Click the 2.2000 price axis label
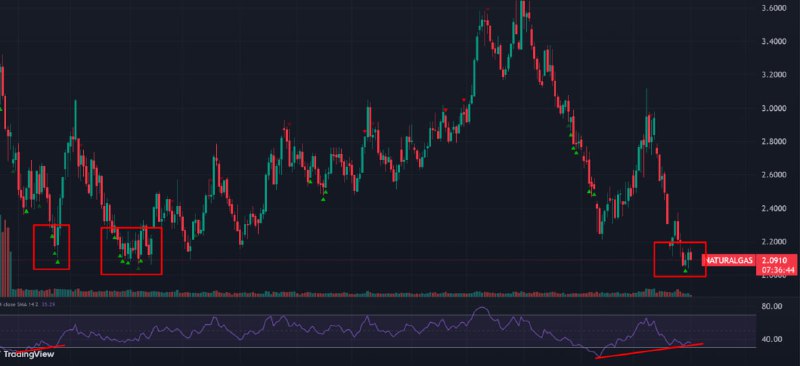Screen dimensions: 800x366 (774, 241)
